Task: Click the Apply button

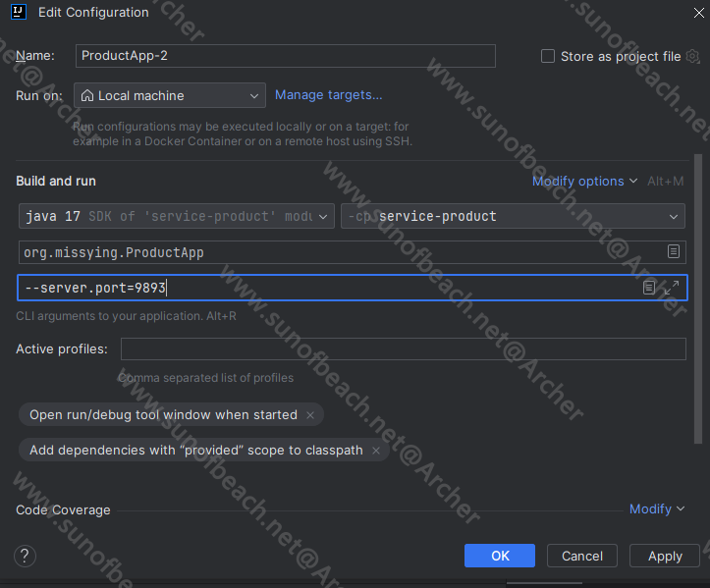Action: 665,556
